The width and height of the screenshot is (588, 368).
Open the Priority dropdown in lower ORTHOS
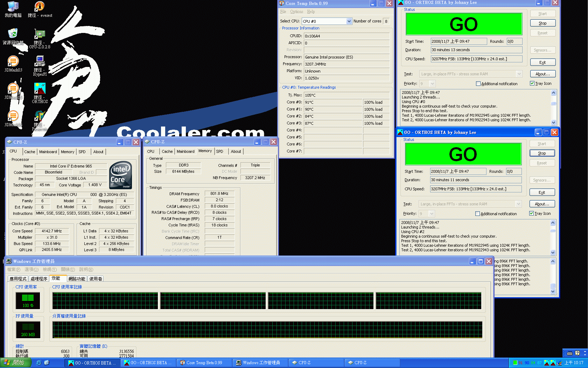pyautogui.click(x=432, y=213)
